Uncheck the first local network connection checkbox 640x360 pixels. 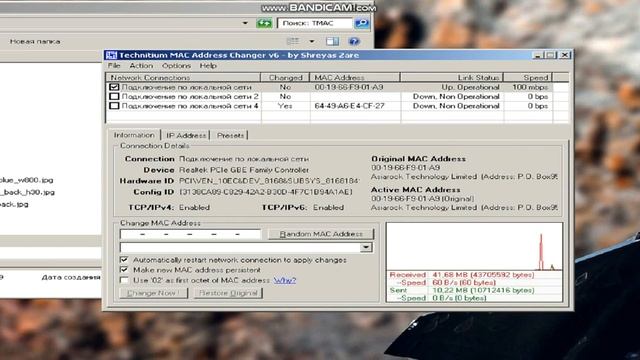click(114, 87)
